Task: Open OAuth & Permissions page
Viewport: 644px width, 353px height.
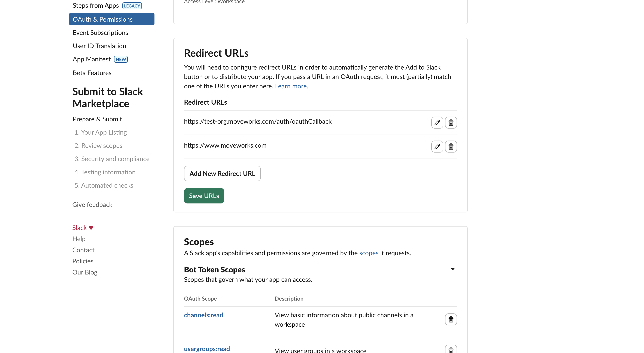Action: click(102, 19)
